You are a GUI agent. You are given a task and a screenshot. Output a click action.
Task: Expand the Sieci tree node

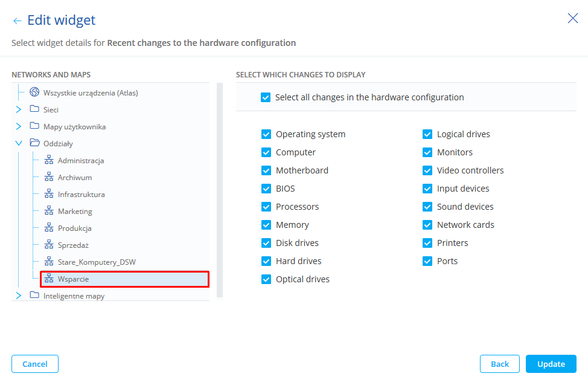[x=19, y=109]
